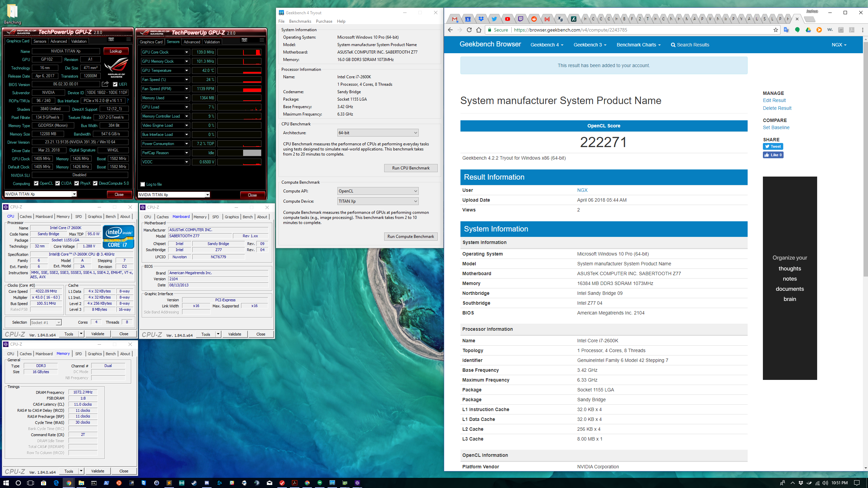The height and width of the screenshot is (488, 868).
Task: Toggle the CUDA computing checkbox
Action: [58, 183]
